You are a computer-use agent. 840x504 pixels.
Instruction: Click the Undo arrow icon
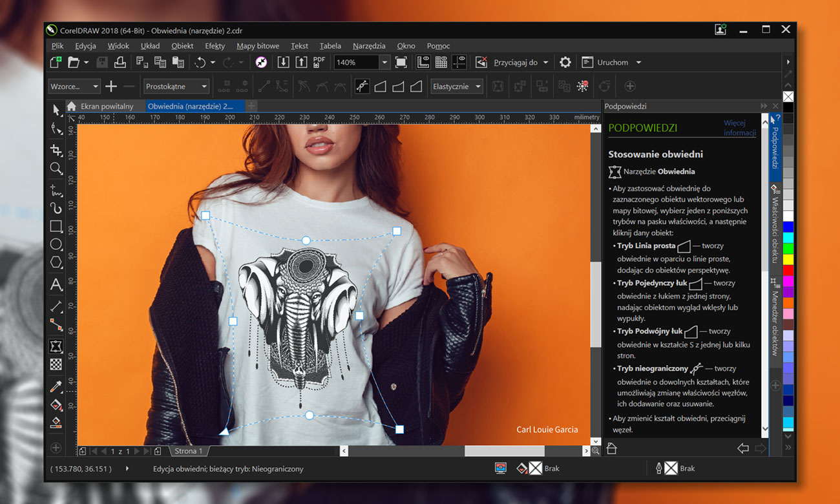[200, 62]
